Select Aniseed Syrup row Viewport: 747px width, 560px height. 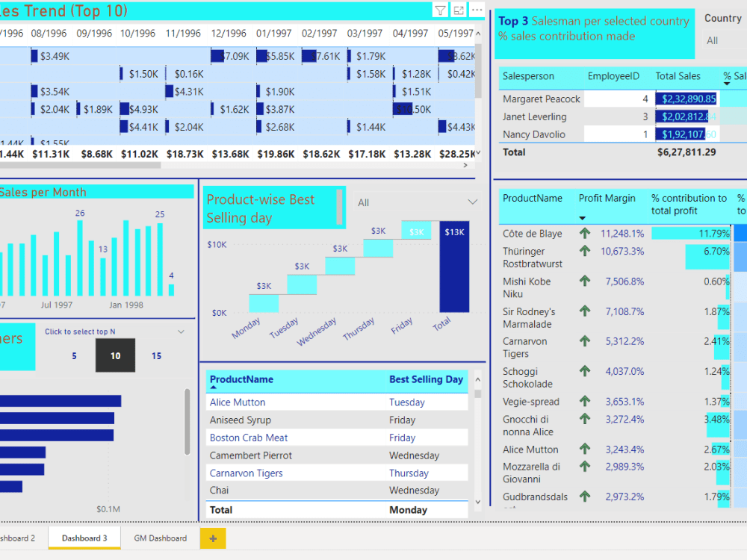tap(240, 420)
